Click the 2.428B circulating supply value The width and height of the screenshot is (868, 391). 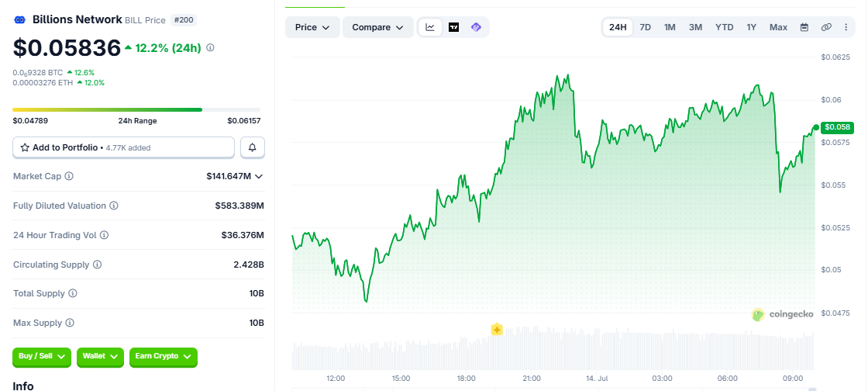(249, 265)
